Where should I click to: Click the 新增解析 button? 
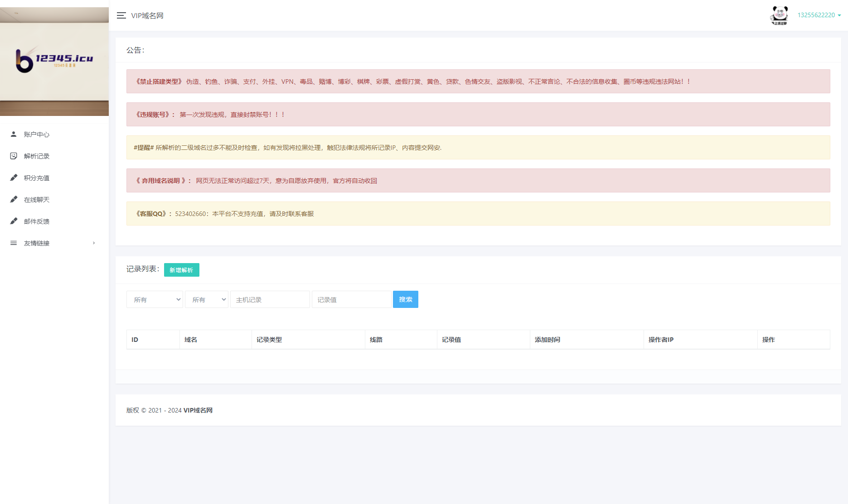181,270
